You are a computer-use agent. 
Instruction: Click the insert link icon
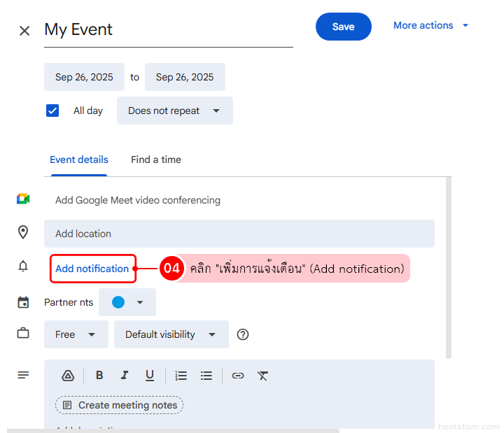tap(238, 376)
